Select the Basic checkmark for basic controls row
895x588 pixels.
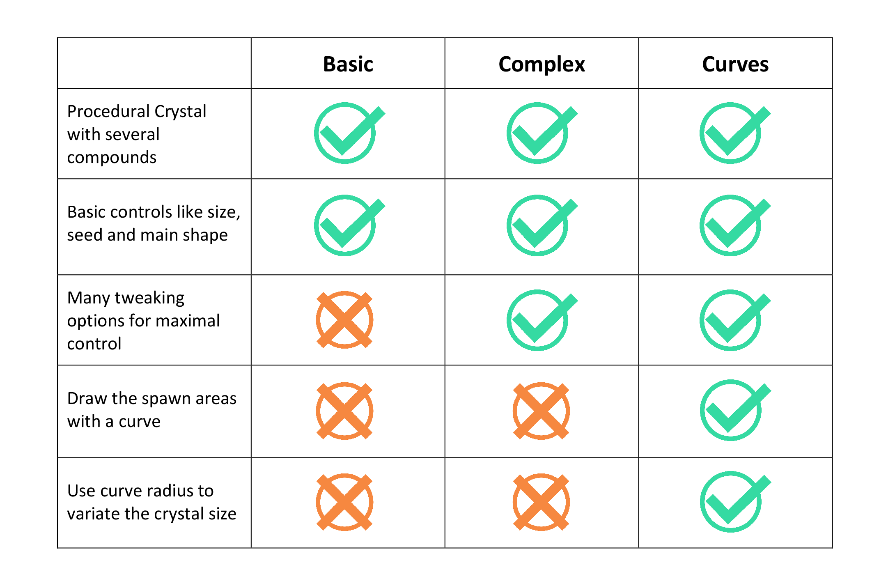click(x=349, y=225)
